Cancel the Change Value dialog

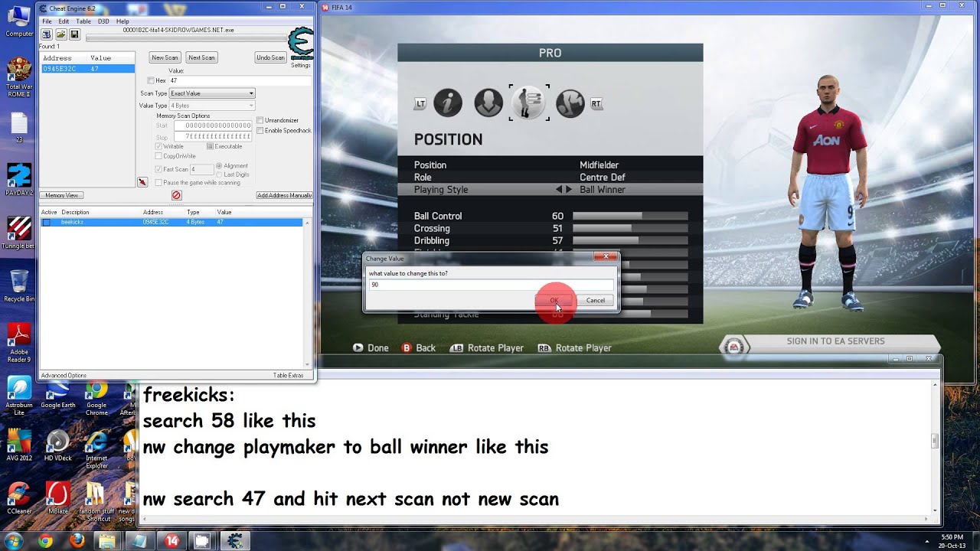[x=596, y=300]
